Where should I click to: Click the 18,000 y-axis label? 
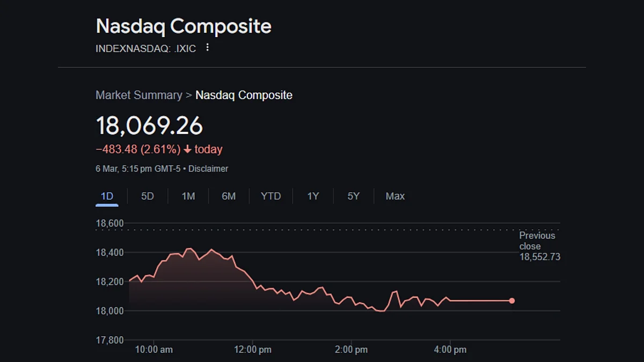[x=109, y=311]
